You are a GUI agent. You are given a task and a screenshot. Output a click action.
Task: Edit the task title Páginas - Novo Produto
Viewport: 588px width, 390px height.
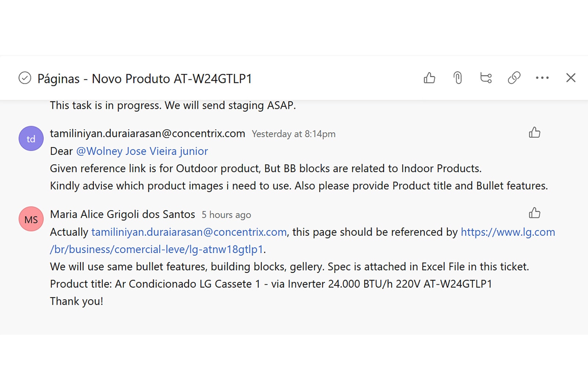144,79
